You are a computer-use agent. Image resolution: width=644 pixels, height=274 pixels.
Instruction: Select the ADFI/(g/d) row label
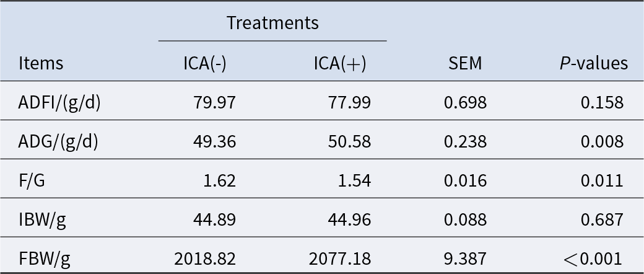click(x=59, y=102)
